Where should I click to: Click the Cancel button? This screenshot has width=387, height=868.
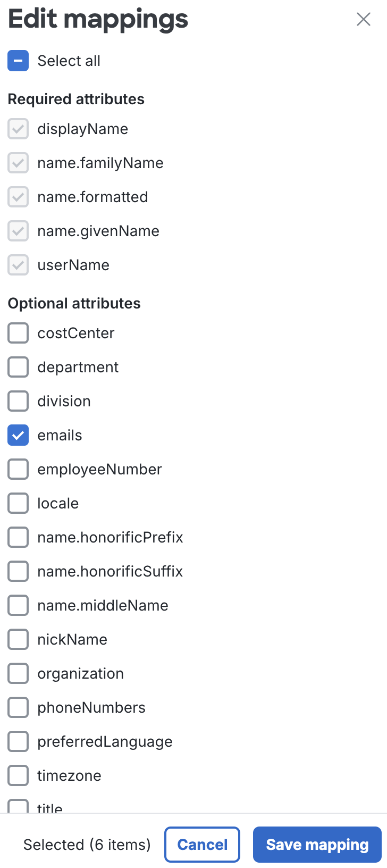tap(202, 845)
